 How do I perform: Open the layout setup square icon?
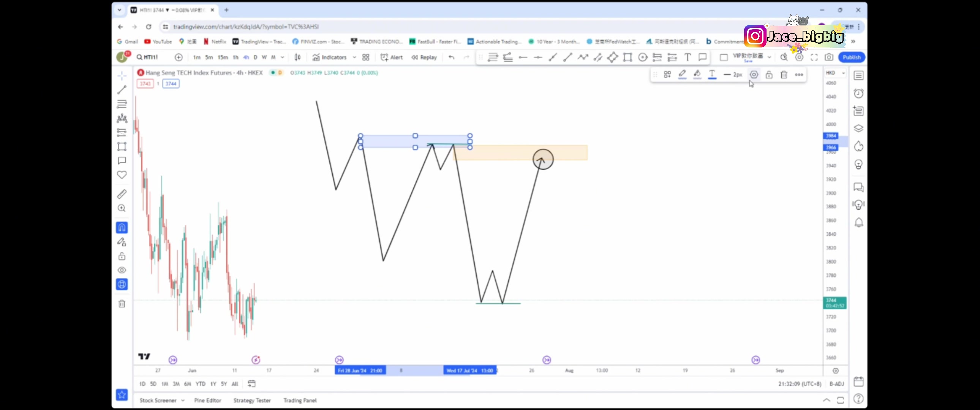[x=724, y=57]
